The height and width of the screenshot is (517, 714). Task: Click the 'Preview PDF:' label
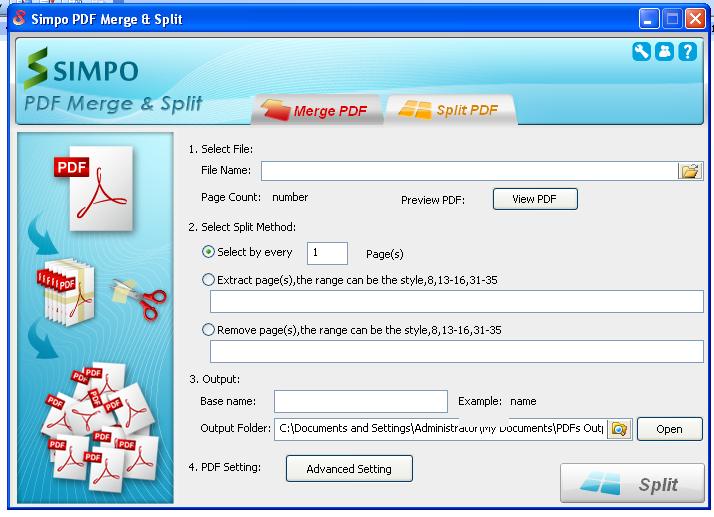[433, 200]
